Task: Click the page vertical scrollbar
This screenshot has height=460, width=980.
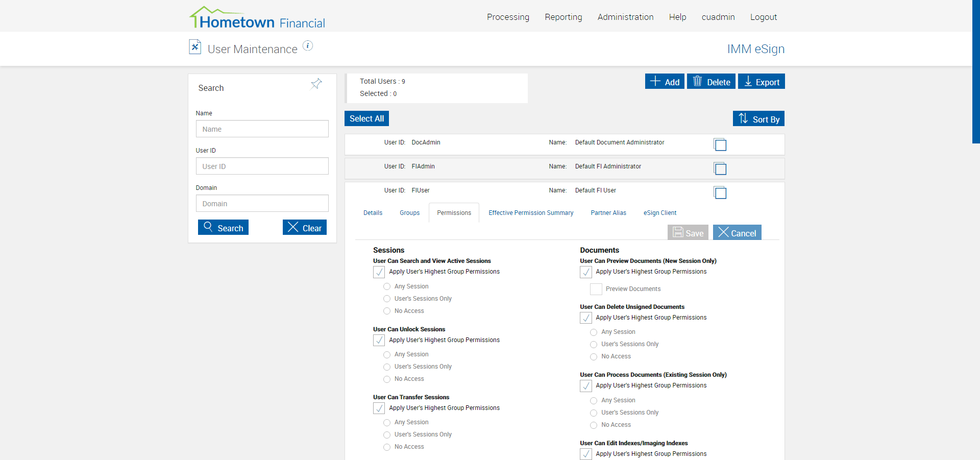Action: pos(975,71)
